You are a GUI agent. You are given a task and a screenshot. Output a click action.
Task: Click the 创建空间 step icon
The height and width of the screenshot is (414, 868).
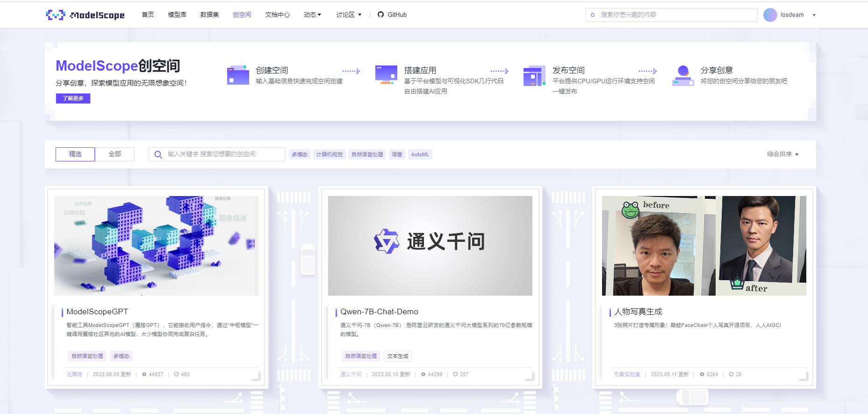238,75
